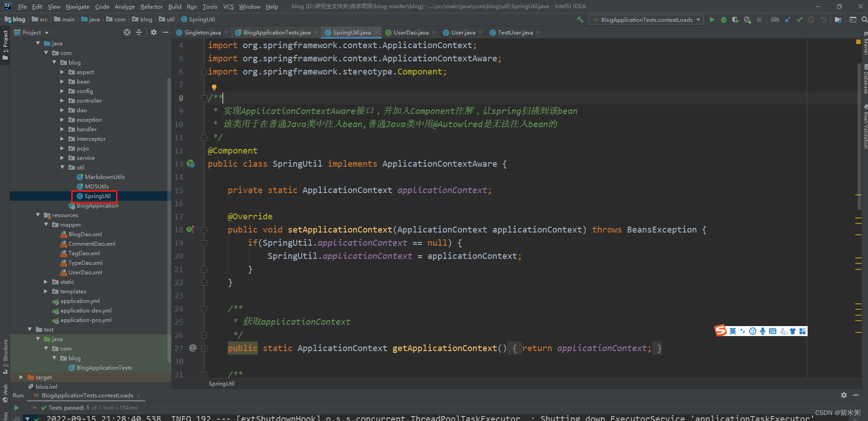The height and width of the screenshot is (421, 868).
Task: Show Git history clock icon
Action: 811,20
